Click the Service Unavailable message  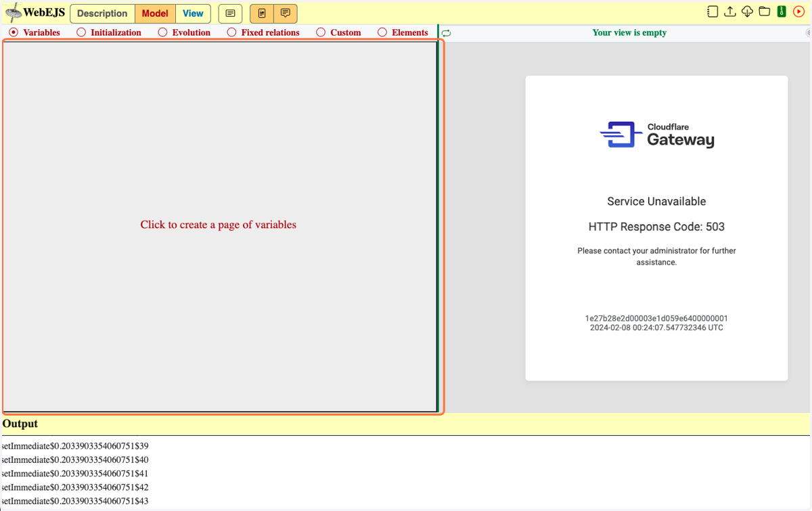click(x=656, y=202)
